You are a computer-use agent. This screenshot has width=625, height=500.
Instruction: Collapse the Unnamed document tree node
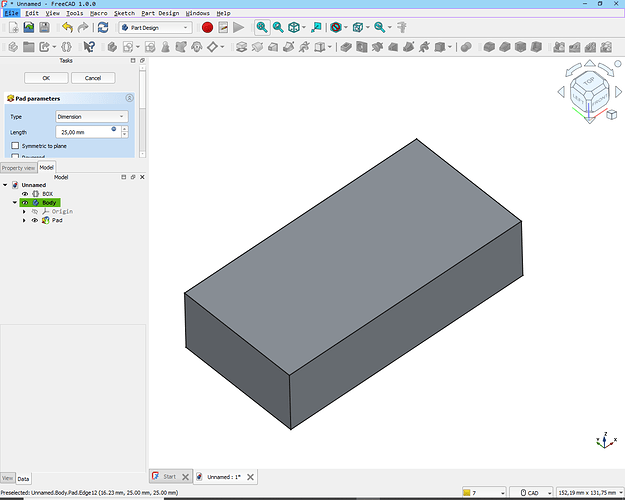click(5, 185)
